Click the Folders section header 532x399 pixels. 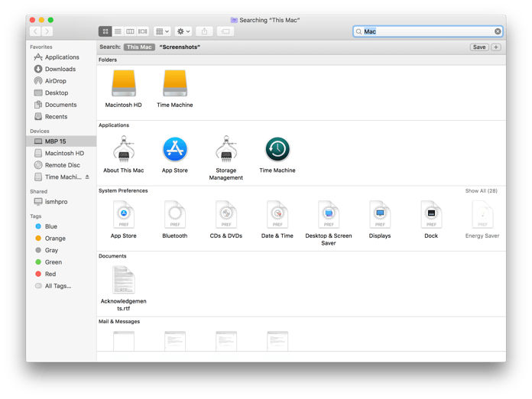coord(108,60)
